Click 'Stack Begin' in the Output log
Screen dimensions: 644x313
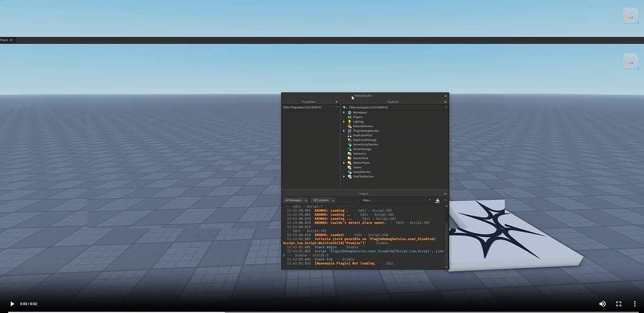point(325,248)
